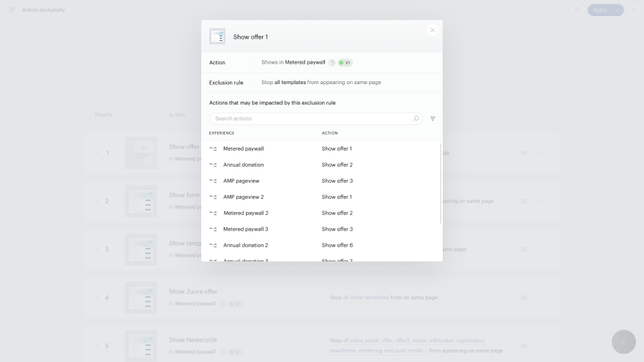Image resolution: width=644 pixels, height=362 pixels.
Task: Click the AMP pageview 2 experience icon
Action: pos(213,197)
